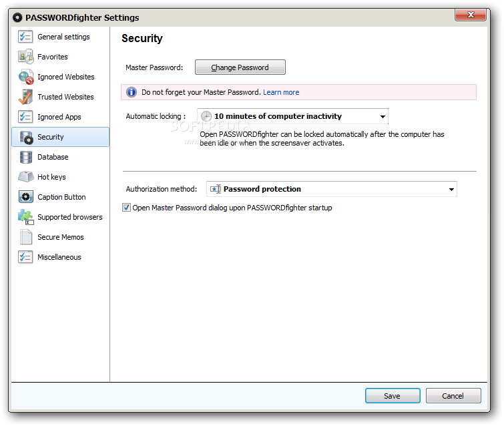
Task: Click the Ignored Apps checklist icon
Action: [25, 117]
